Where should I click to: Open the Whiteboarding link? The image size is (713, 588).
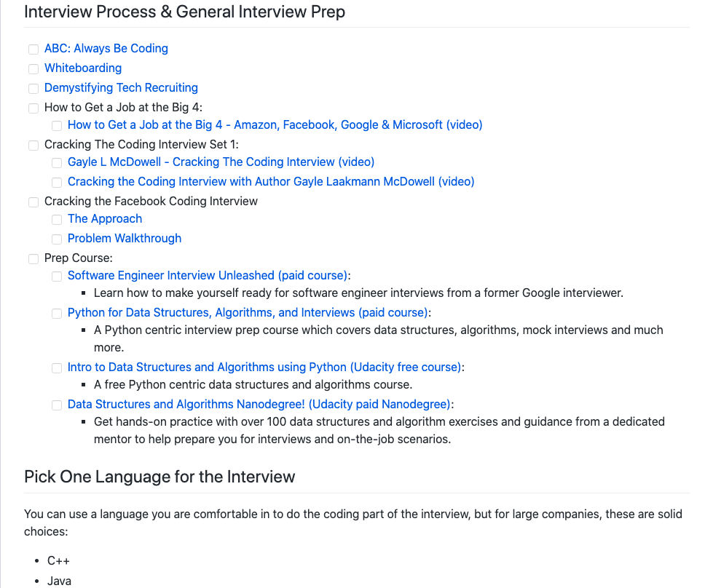tap(83, 68)
